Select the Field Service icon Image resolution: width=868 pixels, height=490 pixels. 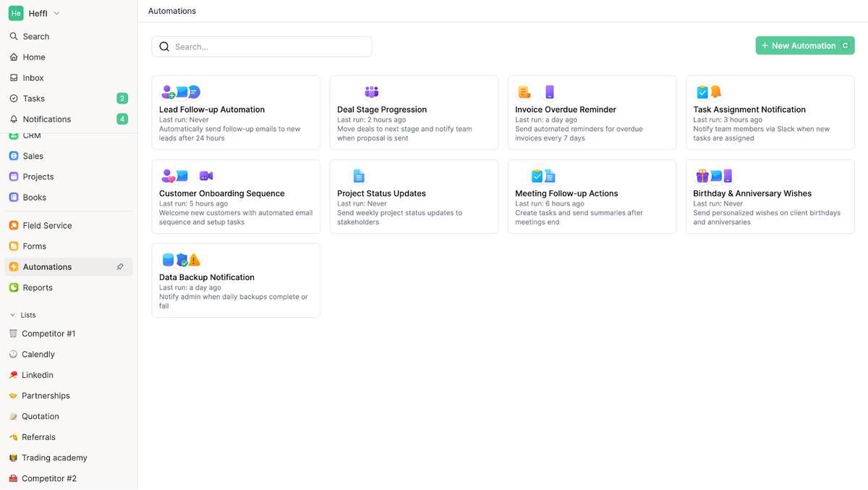pos(14,225)
